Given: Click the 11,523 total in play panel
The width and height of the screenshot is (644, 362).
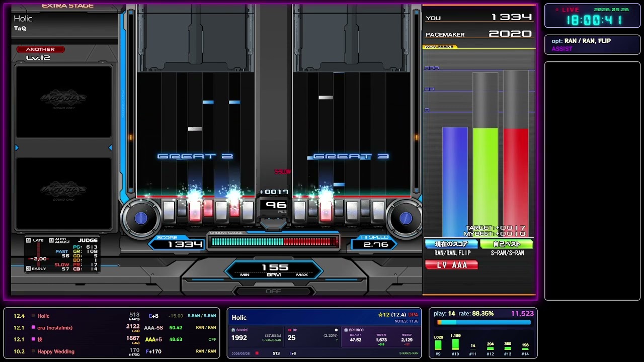Looking at the screenshot, I should click(x=522, y=314).
